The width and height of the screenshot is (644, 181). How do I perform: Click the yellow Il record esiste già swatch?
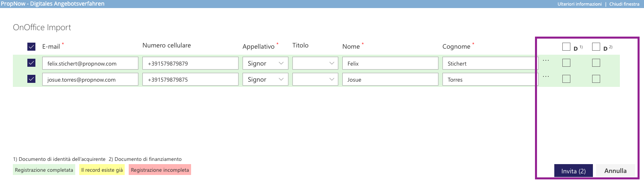pos(102,170)
